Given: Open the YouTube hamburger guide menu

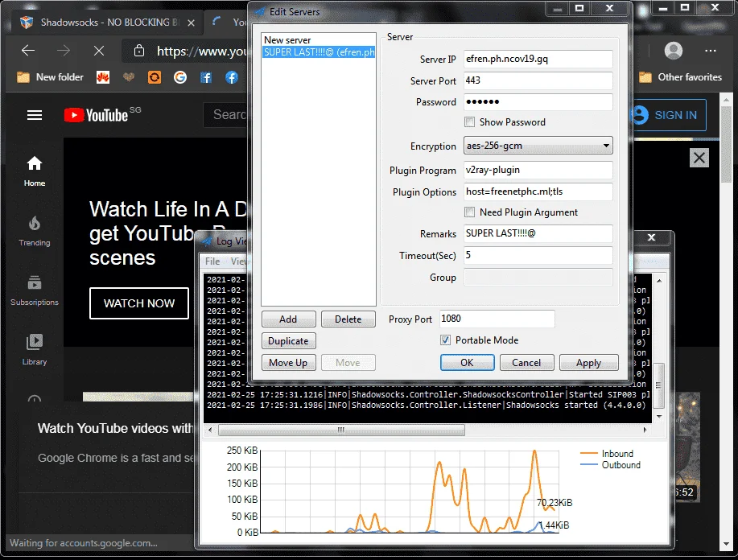Looking at the screenshot, I should pos(35,115).
